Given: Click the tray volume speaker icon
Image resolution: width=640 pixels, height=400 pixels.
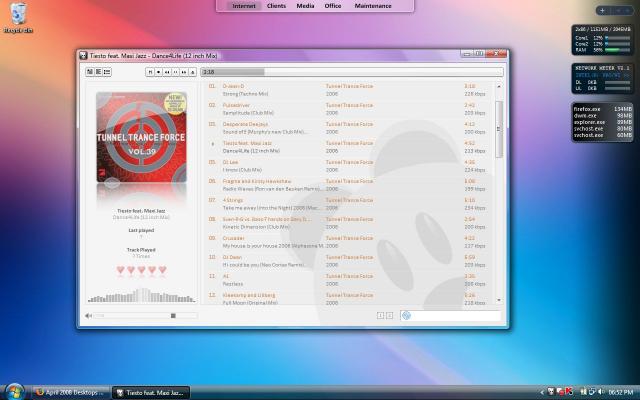Looking at the screenshot, I should coord(600,392).
